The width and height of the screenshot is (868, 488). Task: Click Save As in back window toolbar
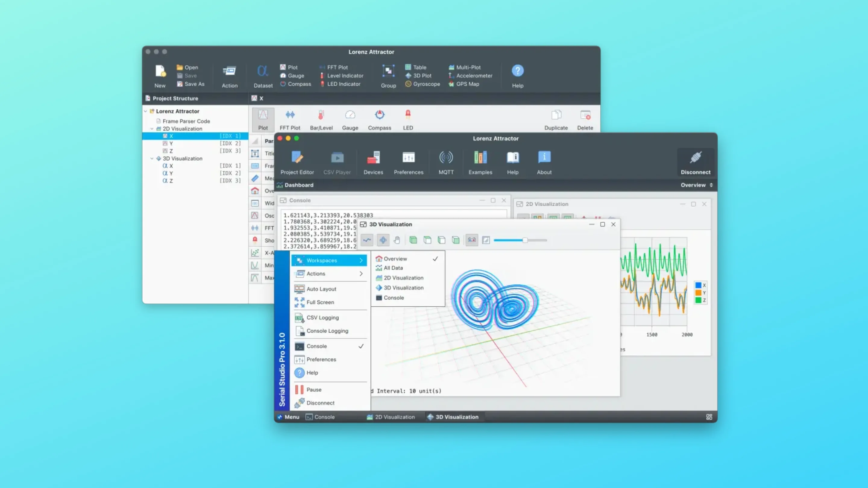[191, 84]
